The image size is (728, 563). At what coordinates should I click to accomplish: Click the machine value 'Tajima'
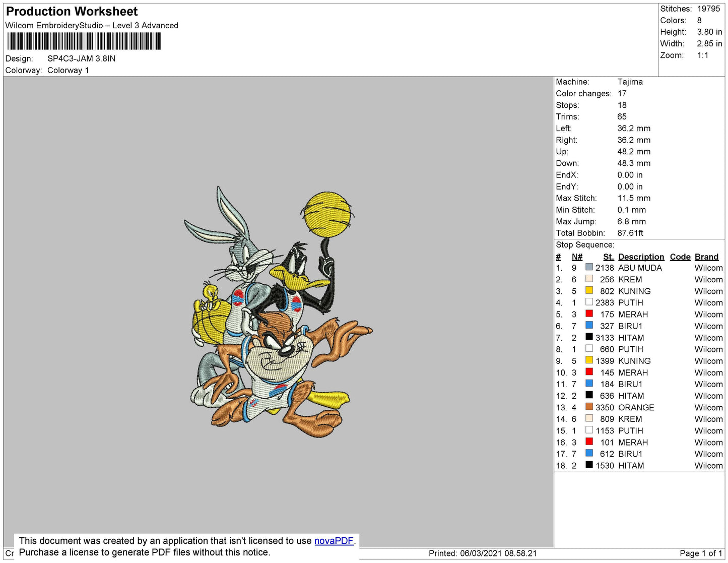[630, 82]
